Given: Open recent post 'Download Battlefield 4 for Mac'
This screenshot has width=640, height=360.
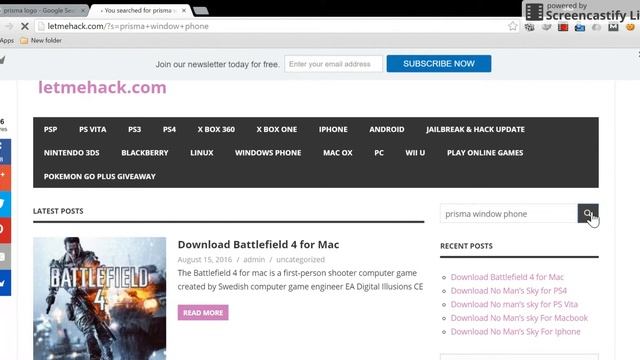Looking at the screenshot, I should pos(507,277).
